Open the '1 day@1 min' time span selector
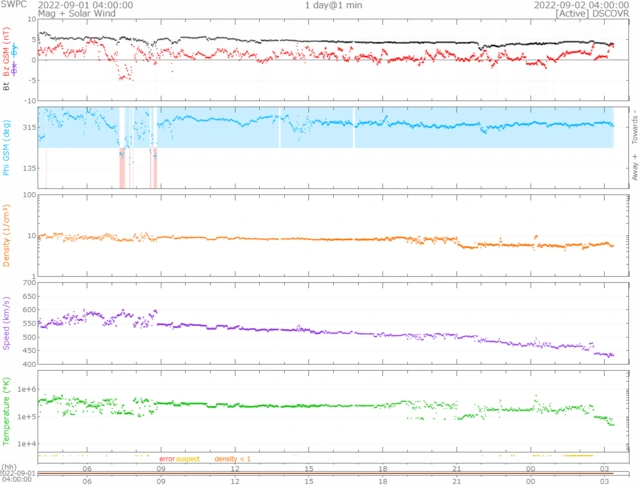Image resolution: width=640 pixels, height=485 pixels. [x=334, y=5]
